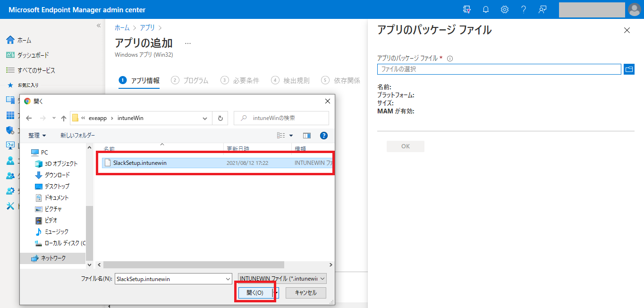Click the grid icon in the admin sidebar
This screenshot has width=644, height=308.
tap(10, 115)
